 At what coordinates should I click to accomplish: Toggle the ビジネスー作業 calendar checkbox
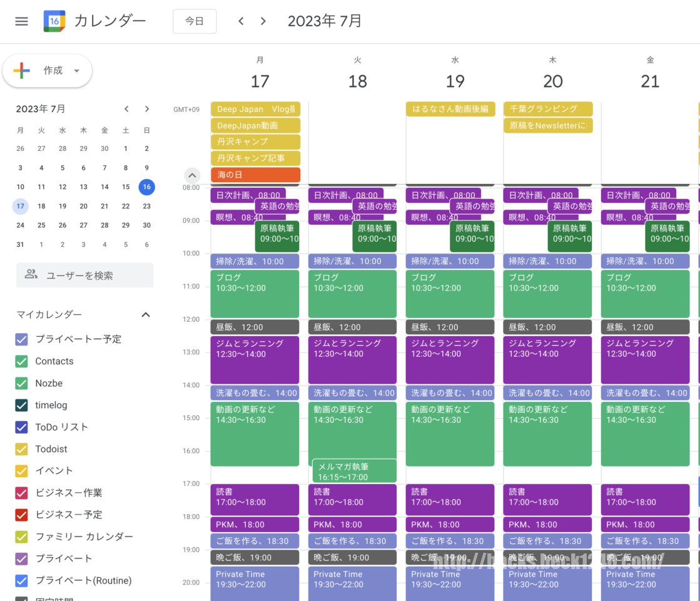coord(21,493)
